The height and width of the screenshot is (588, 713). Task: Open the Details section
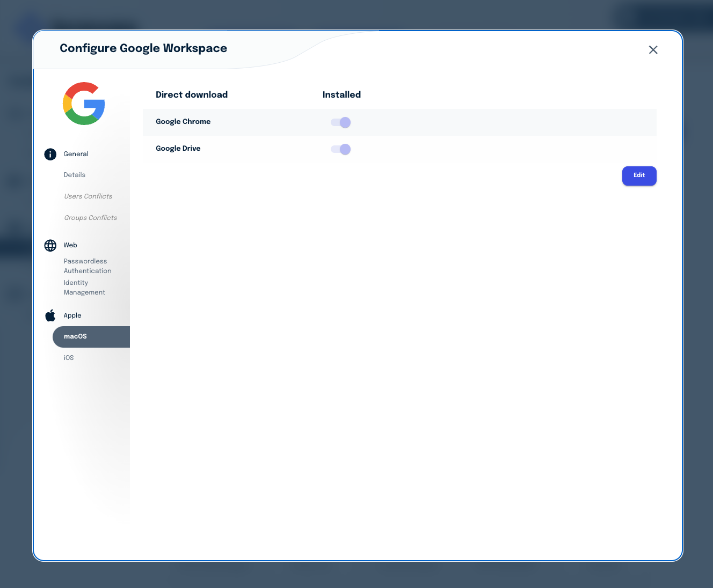pos(75,175)
